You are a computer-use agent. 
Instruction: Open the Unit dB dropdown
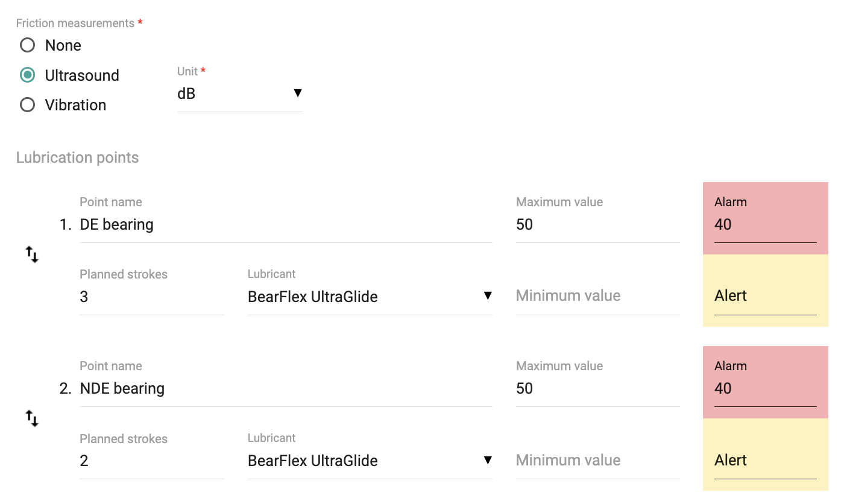(240, 93)
